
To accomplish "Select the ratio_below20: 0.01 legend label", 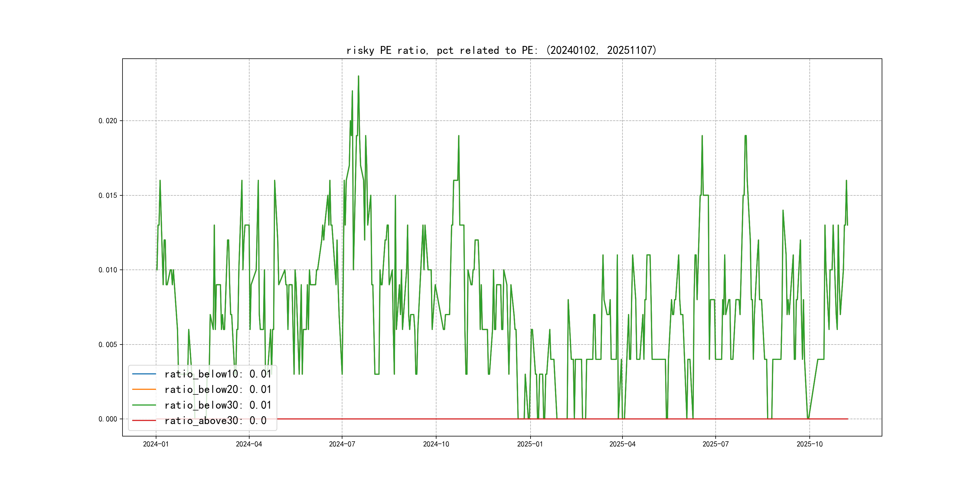I will [217, 390].
